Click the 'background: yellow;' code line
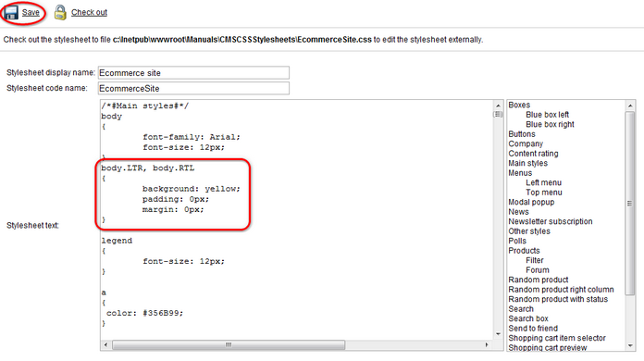The image size is (644, 361). coord(191,189)
